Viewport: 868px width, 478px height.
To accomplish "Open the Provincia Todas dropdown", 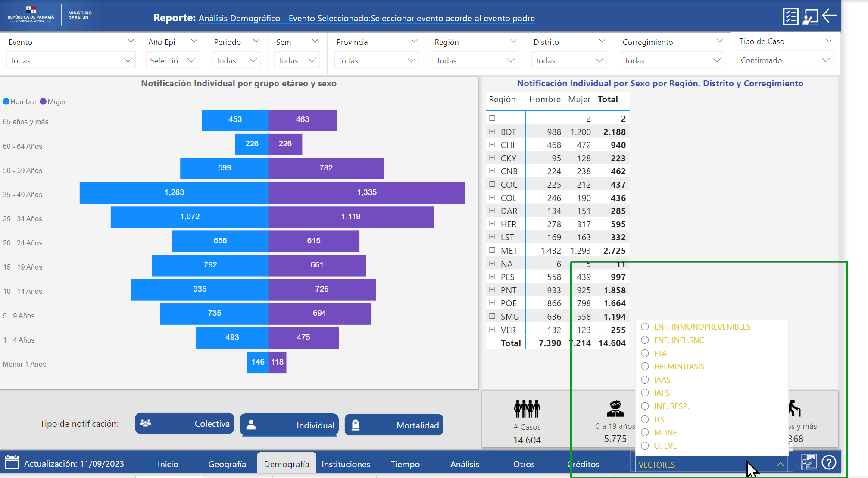I will (377, 60).
